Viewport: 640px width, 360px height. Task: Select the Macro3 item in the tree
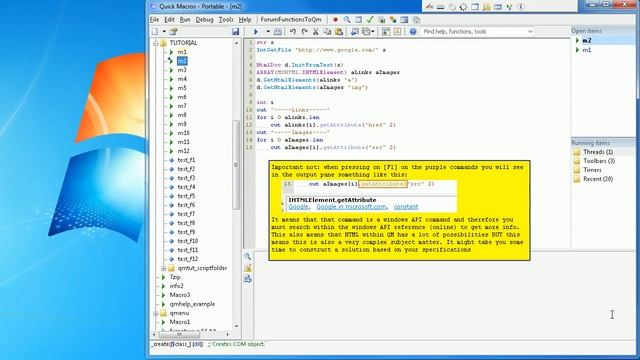(x=180, y=295)
